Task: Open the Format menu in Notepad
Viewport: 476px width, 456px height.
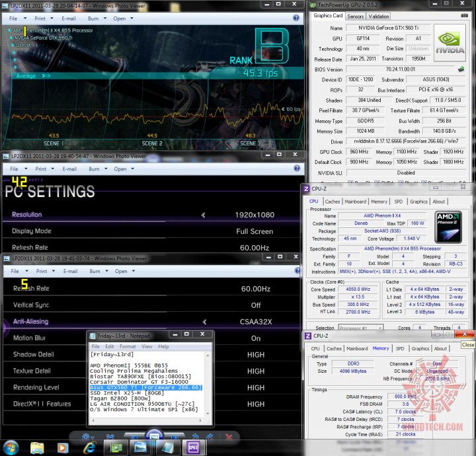Action: click(x=128, y=346)
